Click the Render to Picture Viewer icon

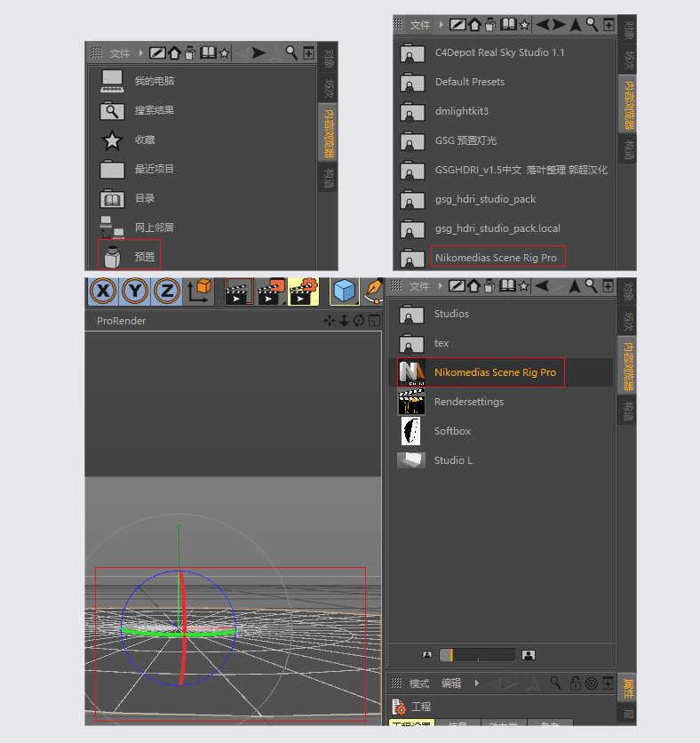point(271,292)
